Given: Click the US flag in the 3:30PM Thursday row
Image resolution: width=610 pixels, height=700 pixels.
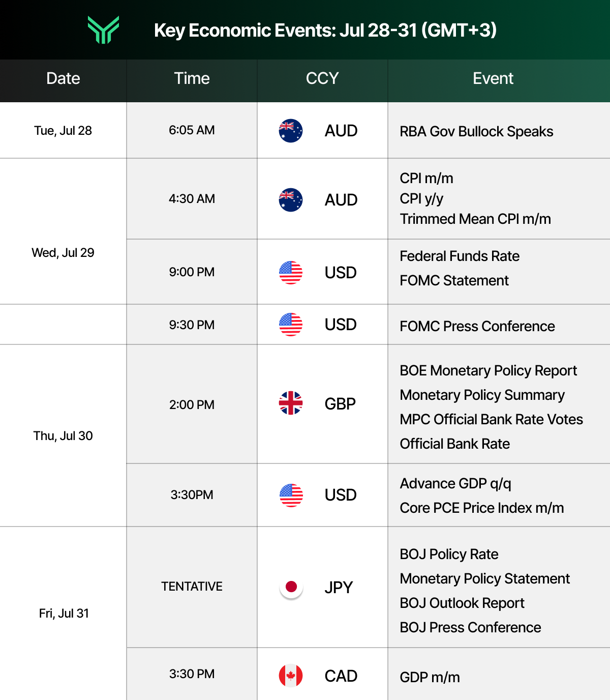Looking at the screenshot, I should [291, 495].
